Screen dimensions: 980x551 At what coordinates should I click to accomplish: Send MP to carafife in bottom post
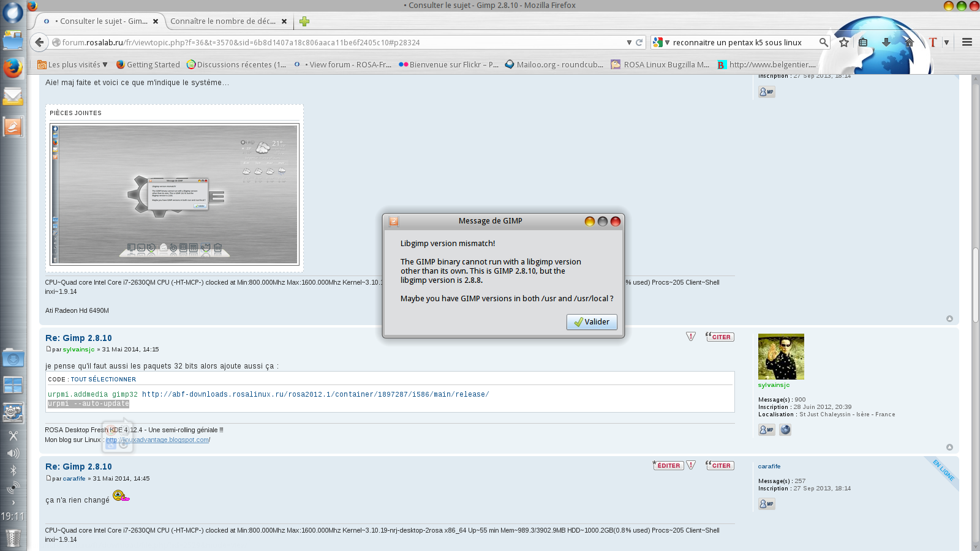click(x=767, y=504)
